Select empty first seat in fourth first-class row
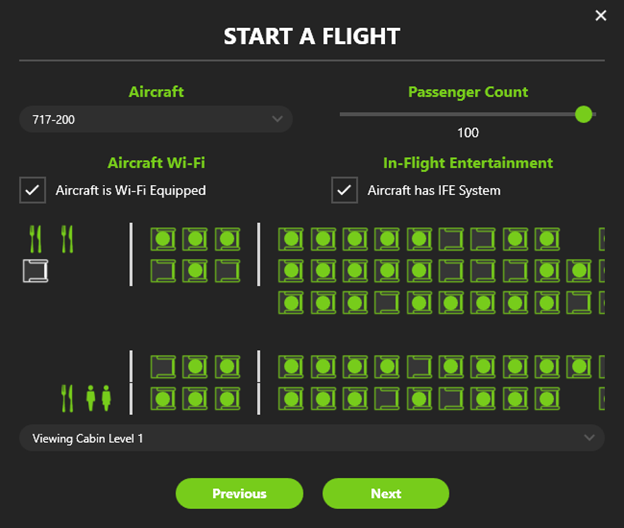Screen dimensions: 624x528 click(x=163, y=367)
